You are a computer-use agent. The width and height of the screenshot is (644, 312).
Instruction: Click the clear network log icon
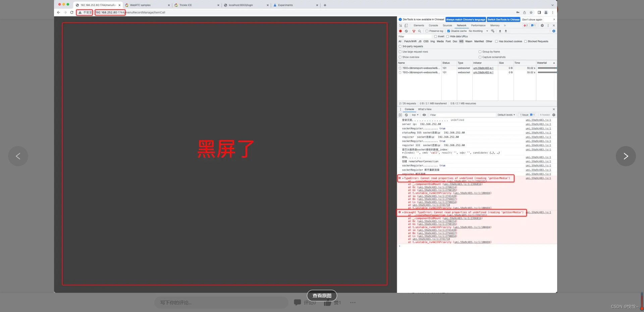click(406, 31)
